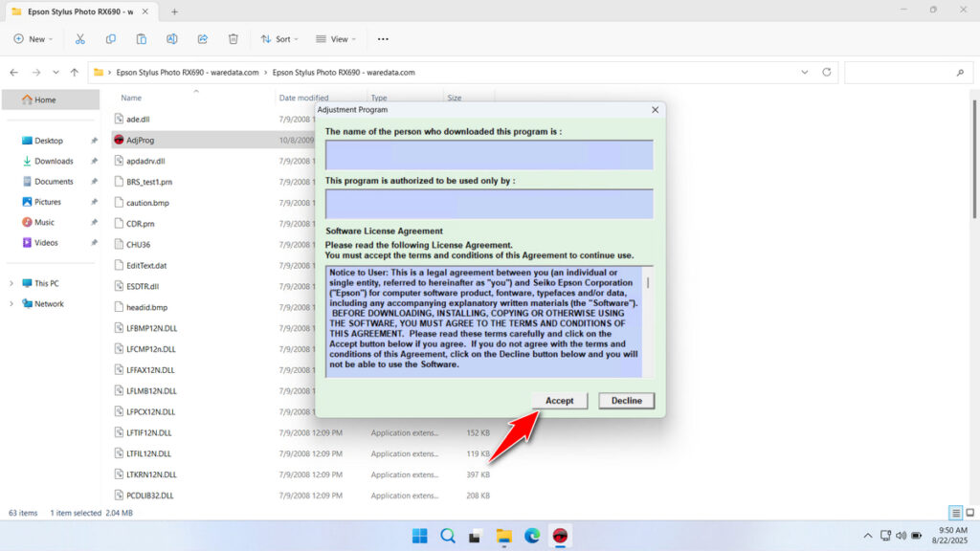Select the AdjProg application file
Image resolution: width=980 pixels, height=551 pixels.
140,140
